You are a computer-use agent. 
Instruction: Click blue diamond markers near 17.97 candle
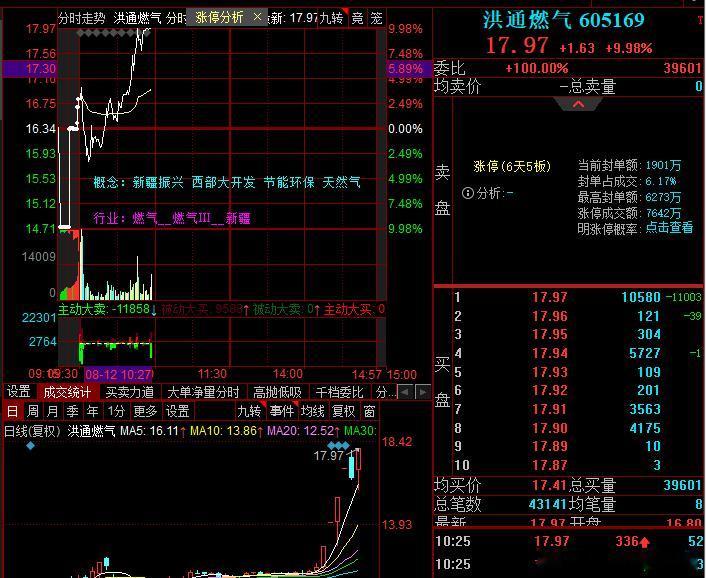point(339,445)
